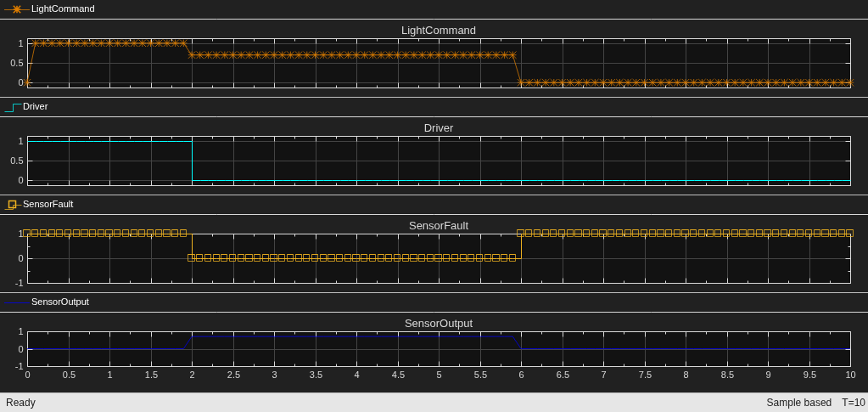This screenshot has width=868, height=412.
Task: Click the 5 tick label on time axis
Action: (439, 375)
